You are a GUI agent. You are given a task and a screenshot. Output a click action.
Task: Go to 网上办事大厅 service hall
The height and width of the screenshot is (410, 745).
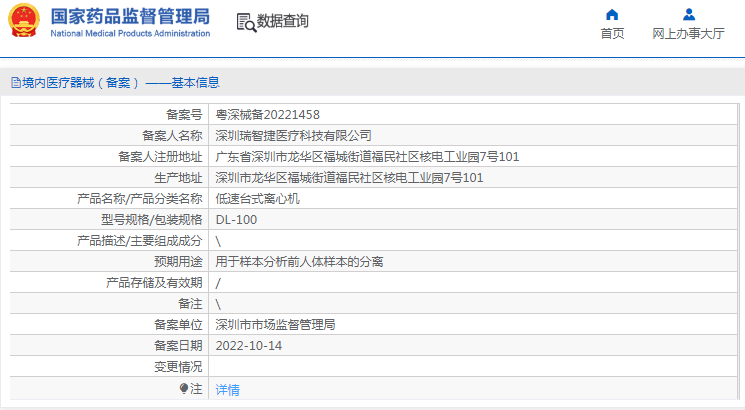(688, 33)
